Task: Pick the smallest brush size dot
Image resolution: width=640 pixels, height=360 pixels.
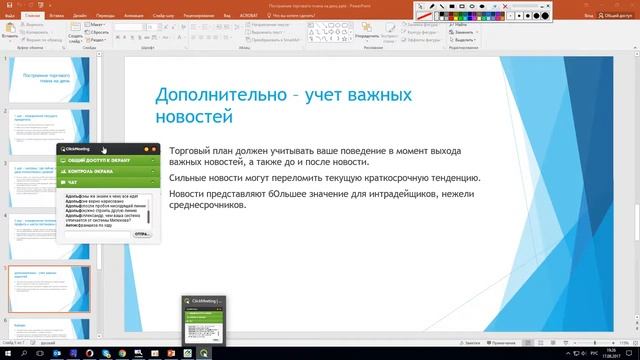Action: tap(511, 16)
